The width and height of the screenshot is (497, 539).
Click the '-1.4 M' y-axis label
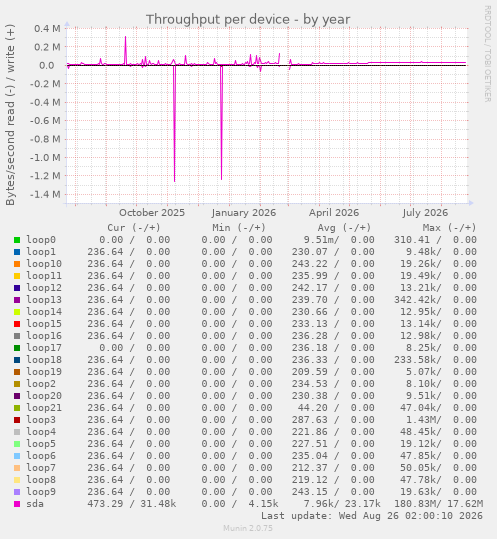click(45, 195)
